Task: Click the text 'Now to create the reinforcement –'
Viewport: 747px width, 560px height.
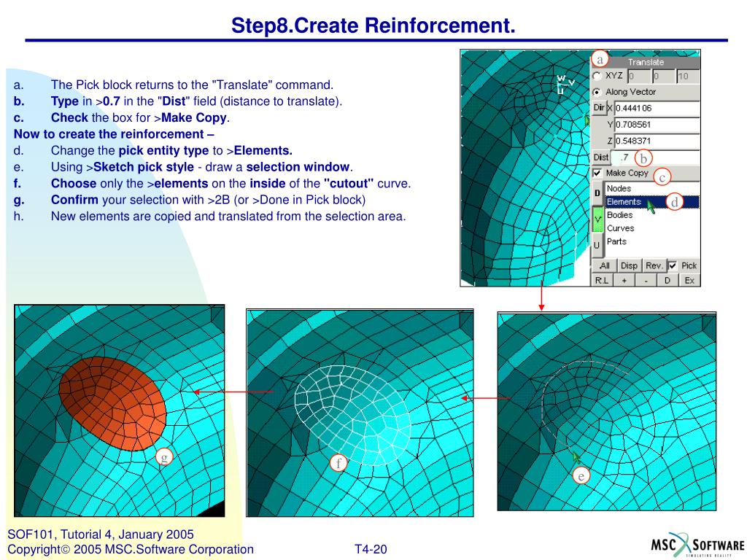Action: click(x=114, y=134)
